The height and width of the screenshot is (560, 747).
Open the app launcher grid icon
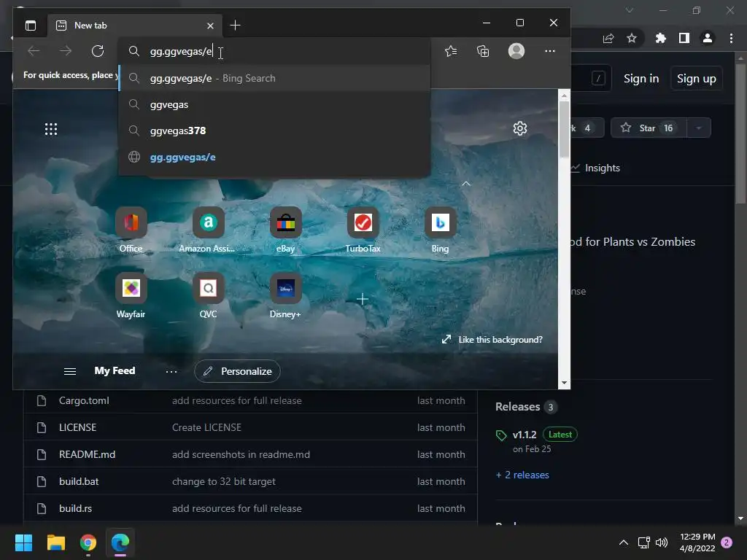pos(51,129)
